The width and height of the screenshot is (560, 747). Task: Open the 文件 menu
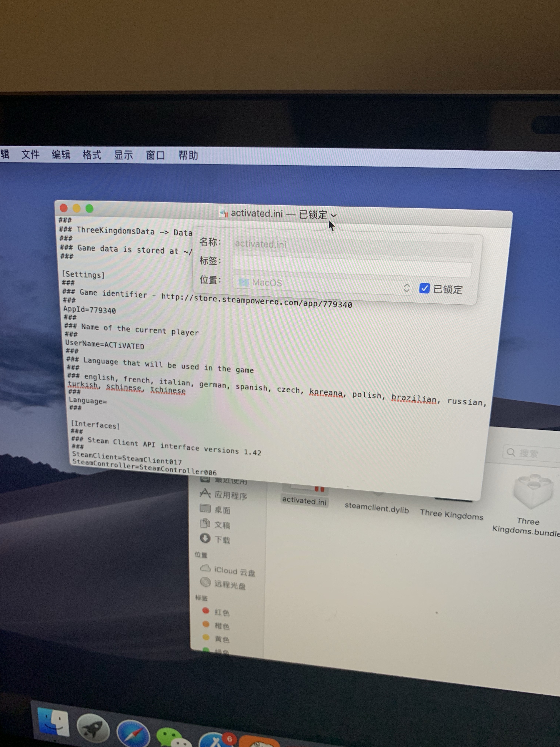[30, 154]
